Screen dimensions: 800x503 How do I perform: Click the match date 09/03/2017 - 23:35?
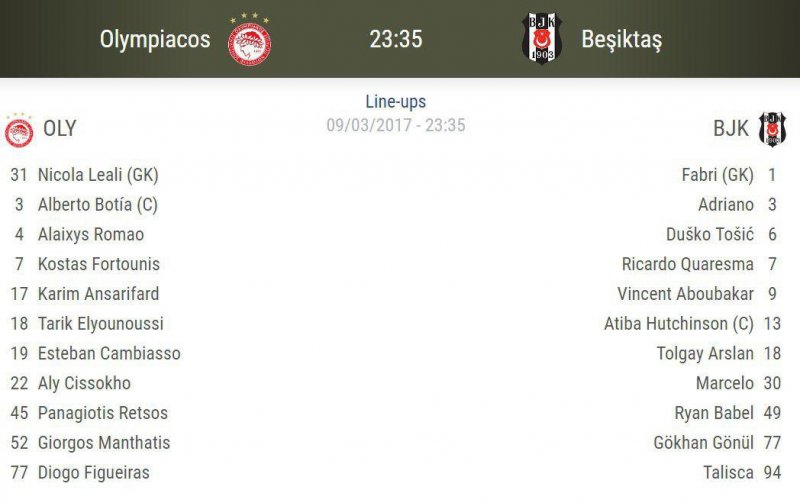(396, 126)
